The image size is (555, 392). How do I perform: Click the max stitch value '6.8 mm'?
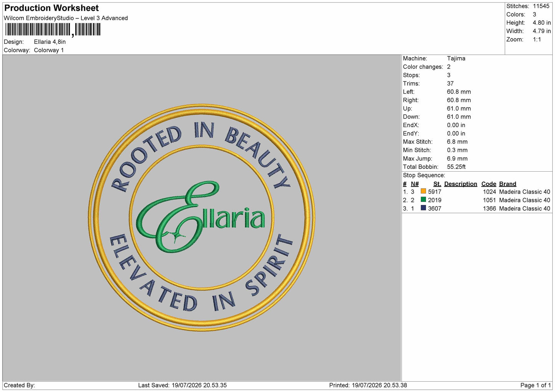(457, 142)
